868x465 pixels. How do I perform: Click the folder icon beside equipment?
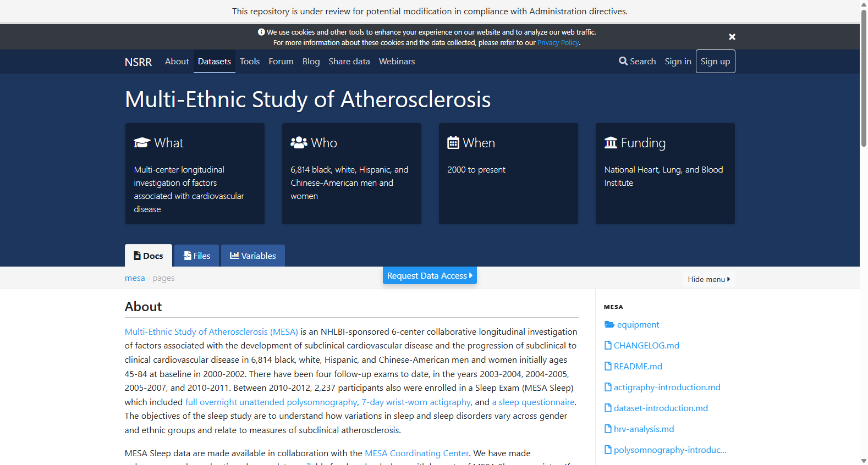click(x=609, y=325)
